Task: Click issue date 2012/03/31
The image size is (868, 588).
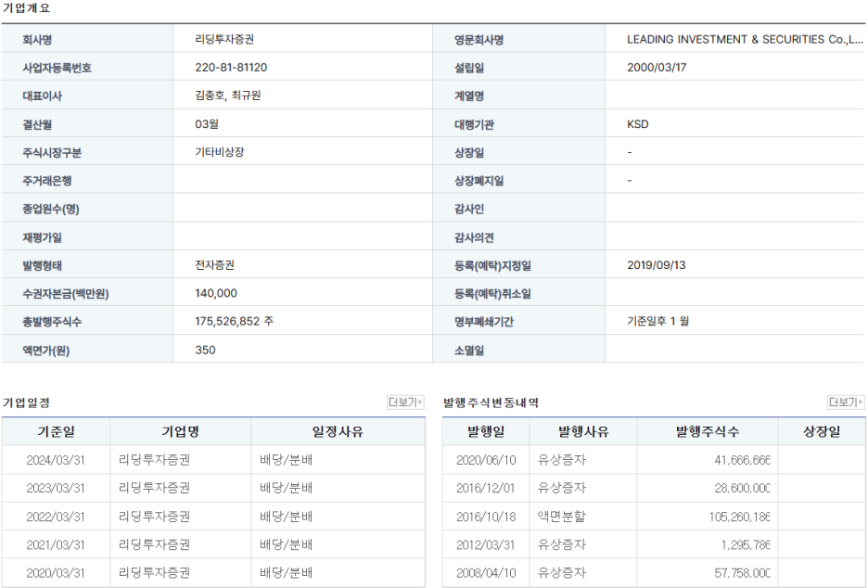Action: tap(486, 544)
